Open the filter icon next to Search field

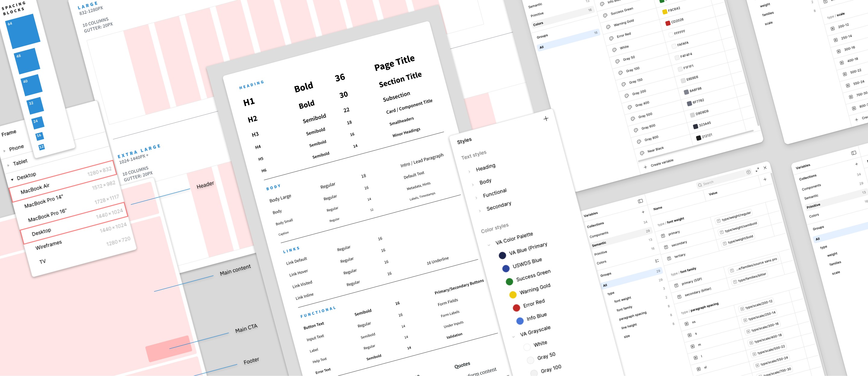tap(748, 172)
